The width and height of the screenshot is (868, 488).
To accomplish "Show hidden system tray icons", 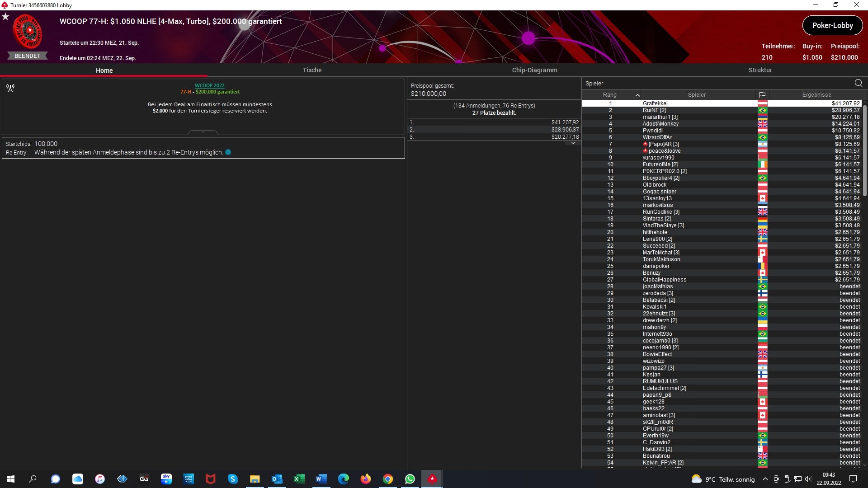I will click(765, 479).
